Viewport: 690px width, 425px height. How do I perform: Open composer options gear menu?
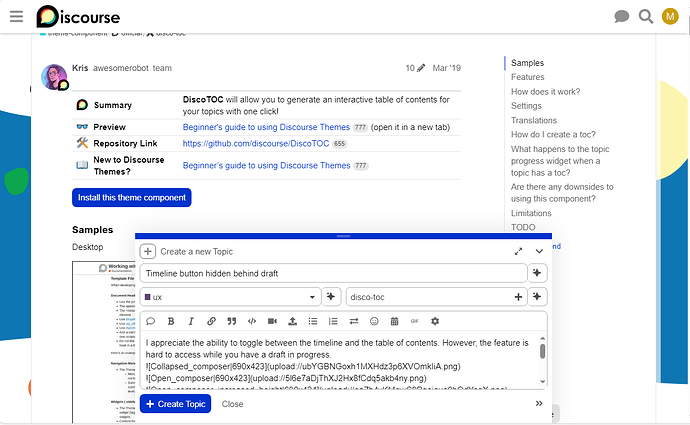tap(435, 321)
